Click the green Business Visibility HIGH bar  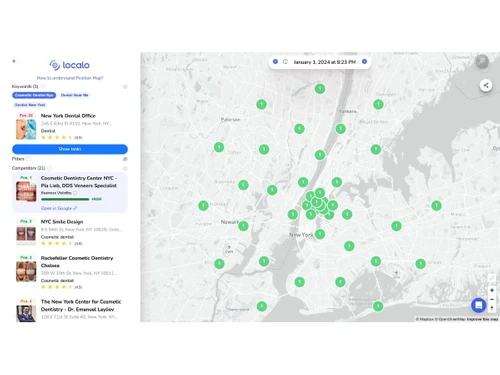pos(65,199)
